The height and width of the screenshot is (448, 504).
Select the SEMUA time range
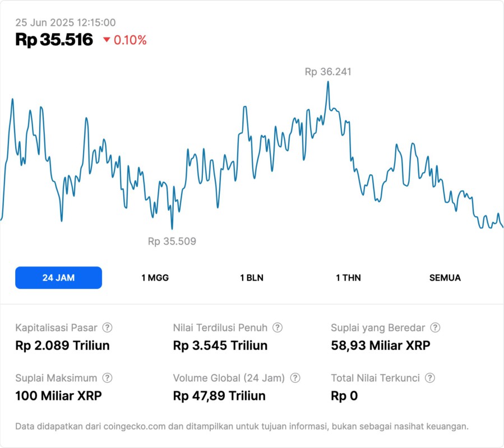[445, 278]
